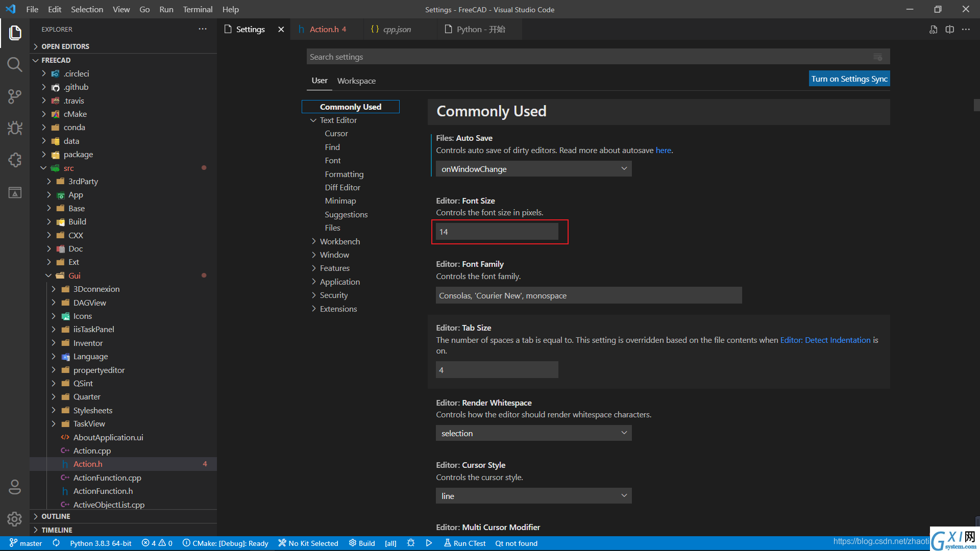Screen dimensions: 980x551
Task: Open Settings as JSON file
Action: point(933,30)
